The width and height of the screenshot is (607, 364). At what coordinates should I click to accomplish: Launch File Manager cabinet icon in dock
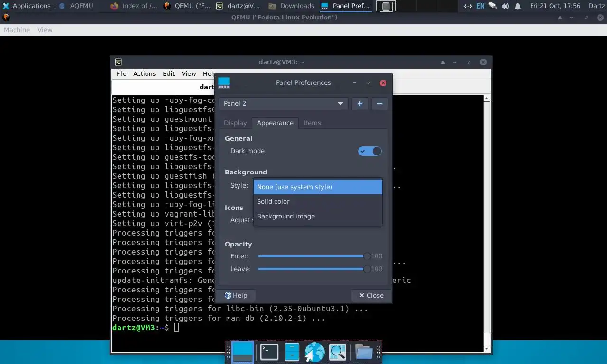(x=292, y=352)
